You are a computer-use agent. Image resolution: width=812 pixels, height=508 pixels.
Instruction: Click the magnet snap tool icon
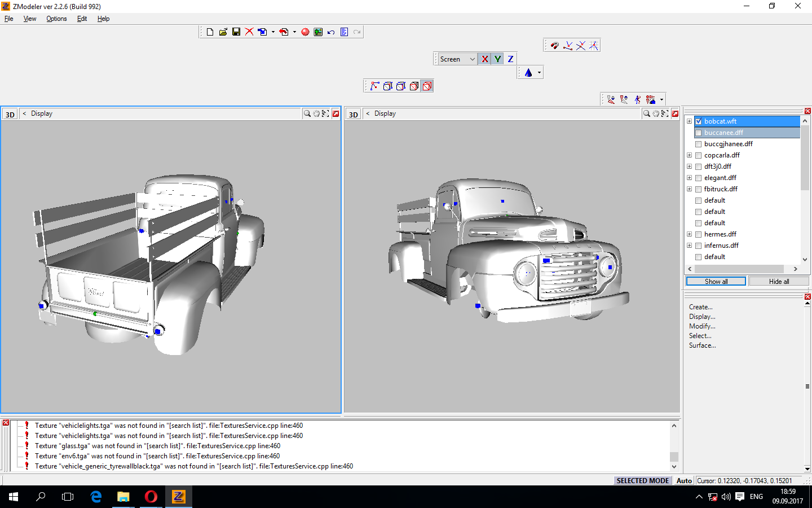pos(554,45)
